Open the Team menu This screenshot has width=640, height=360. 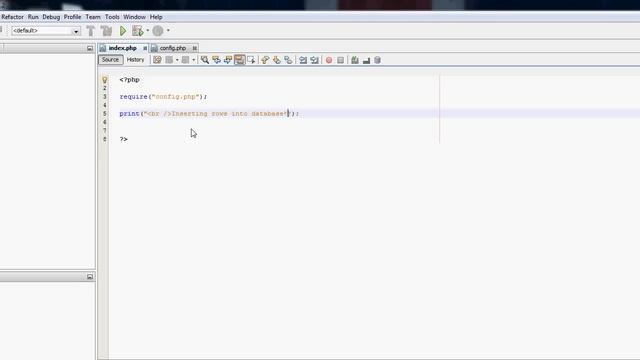pos(93,17)
